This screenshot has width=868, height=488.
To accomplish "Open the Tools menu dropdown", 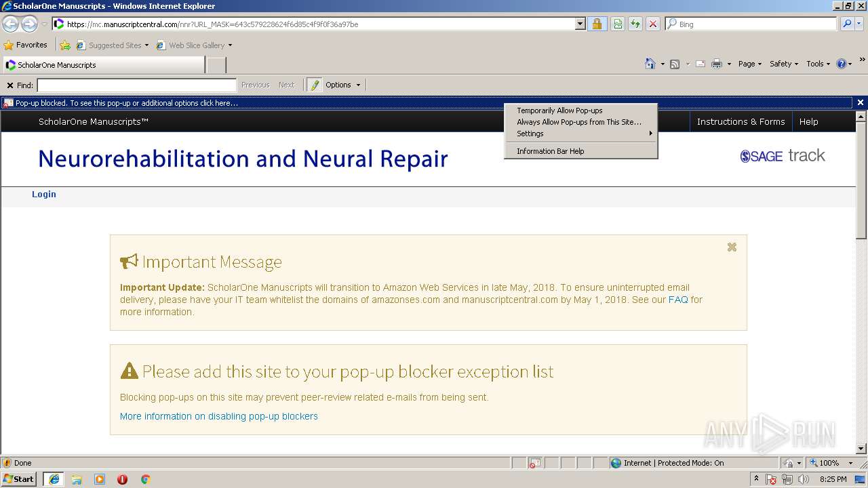I will pos(818,64).
